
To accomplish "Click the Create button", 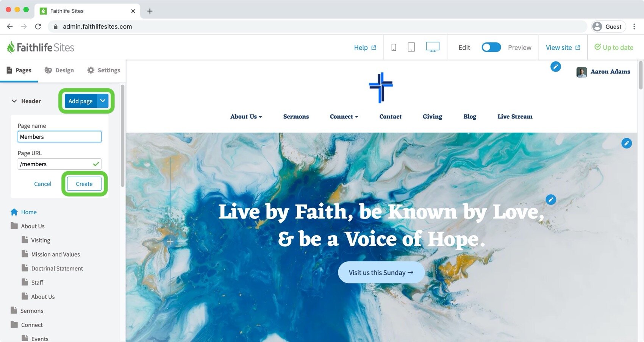I will [x=84, y=184].
